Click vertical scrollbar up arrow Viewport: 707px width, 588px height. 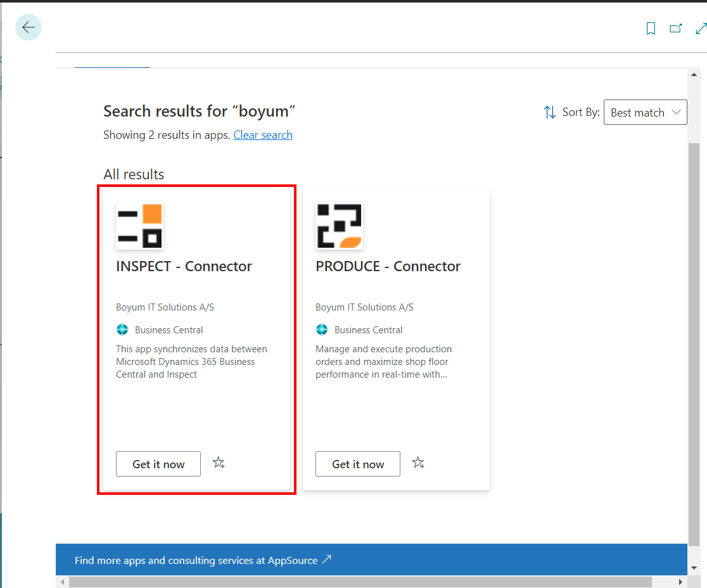coord(694,75)
